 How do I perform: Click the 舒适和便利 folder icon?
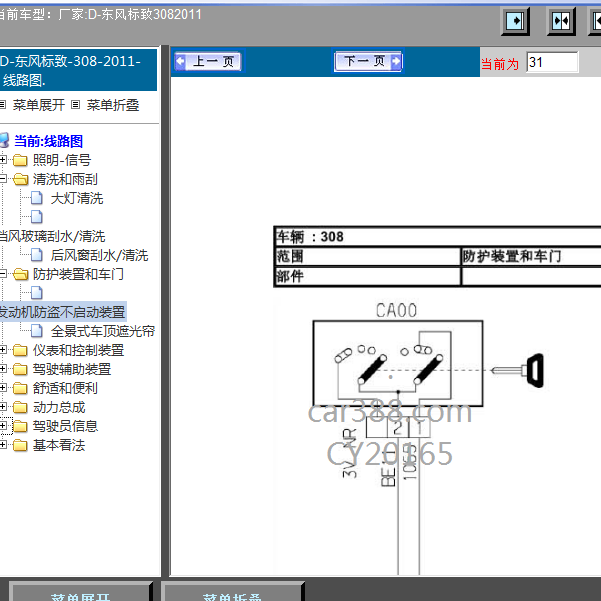[20, 388]
